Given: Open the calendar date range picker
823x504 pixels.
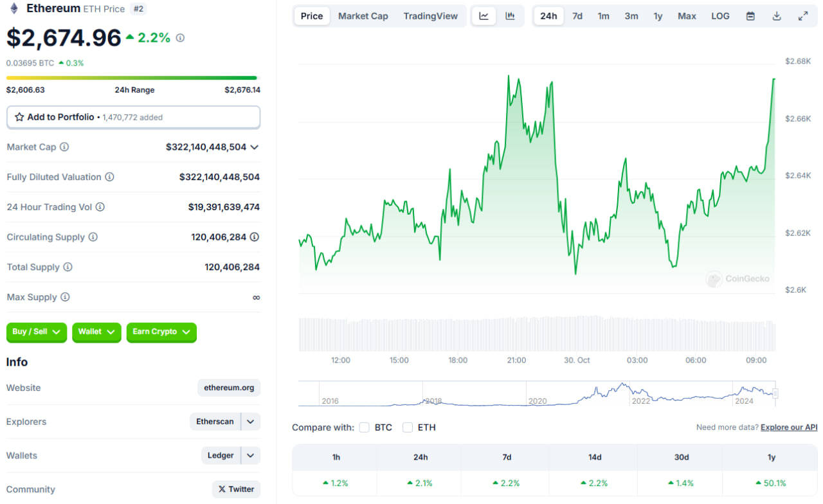Looking at the screenshot, I should coord(750,16).
